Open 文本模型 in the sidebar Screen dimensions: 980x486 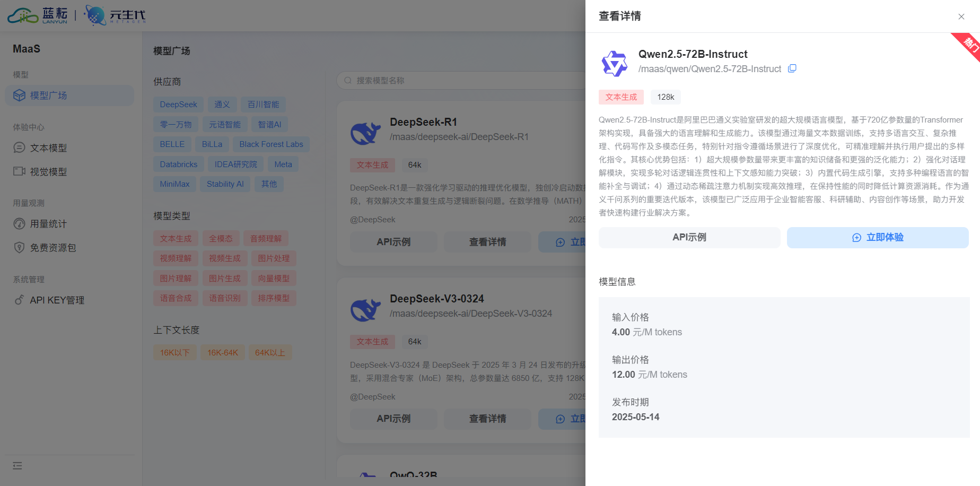(69, 148)
